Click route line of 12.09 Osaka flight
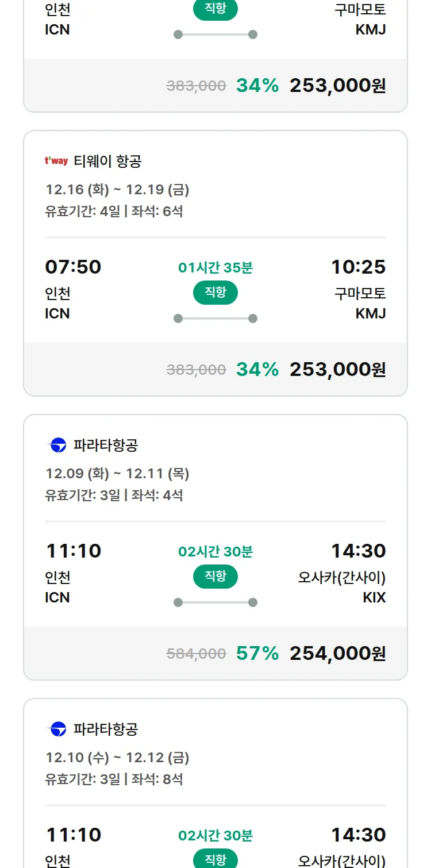The width and height of the screenshot is (431, 868). [x=215, y=602]
